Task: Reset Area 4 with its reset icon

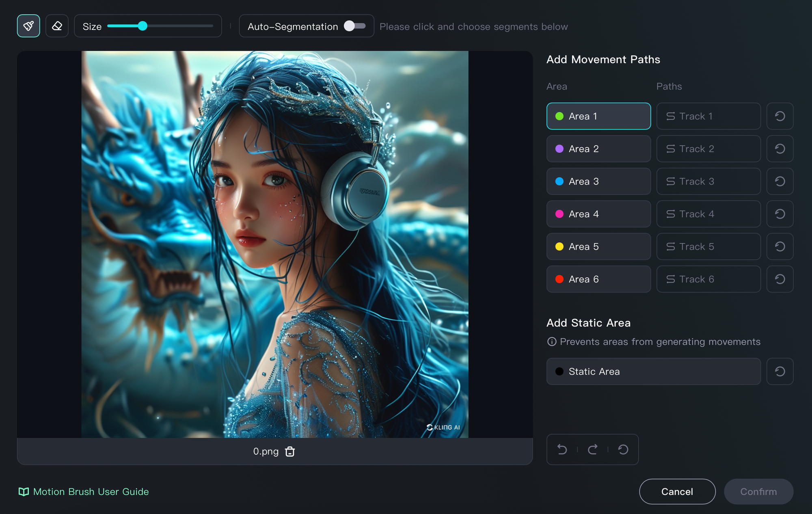Action: pyautogui.click(x=780, y=214)
